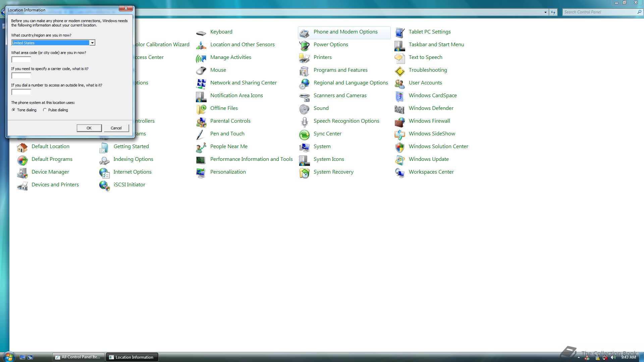Viewport: 644px width, 362px height.
Task: Switch to All Control Panel Items taskbar button
Action: point(78,357)
